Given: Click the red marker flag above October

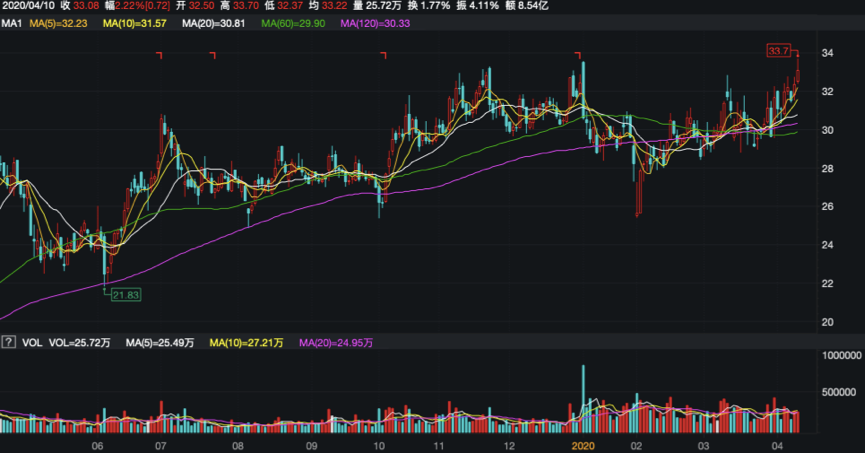Looking at the screenshot, I should point(385,55).
